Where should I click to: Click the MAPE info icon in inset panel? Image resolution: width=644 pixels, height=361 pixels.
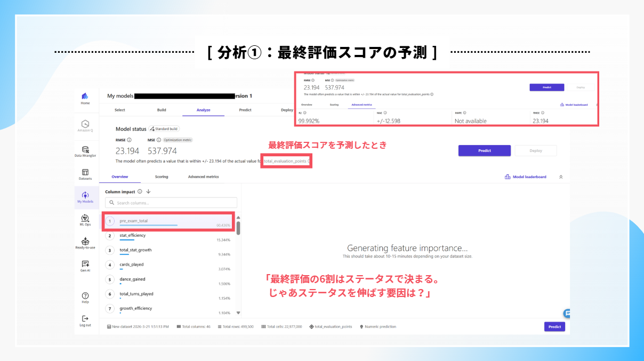point(465,113)
